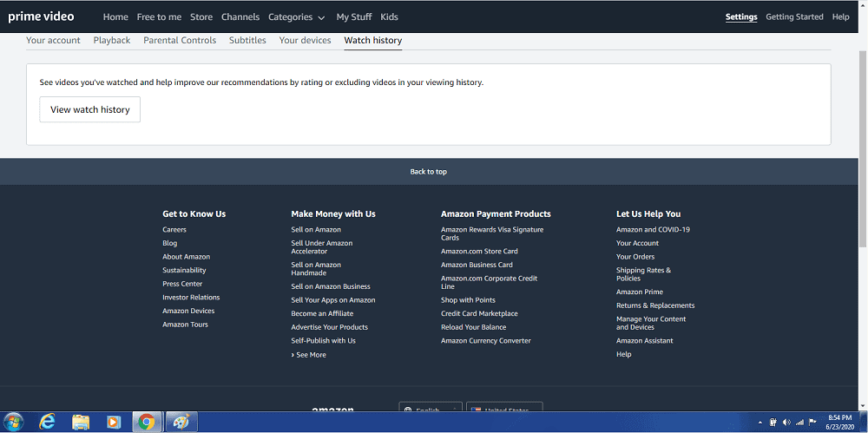The height and width of the screenshot is (433, 868).
Task: Click Sell Your Apps on Amazon
Action: pyautogui.click(x=333, y=300)
